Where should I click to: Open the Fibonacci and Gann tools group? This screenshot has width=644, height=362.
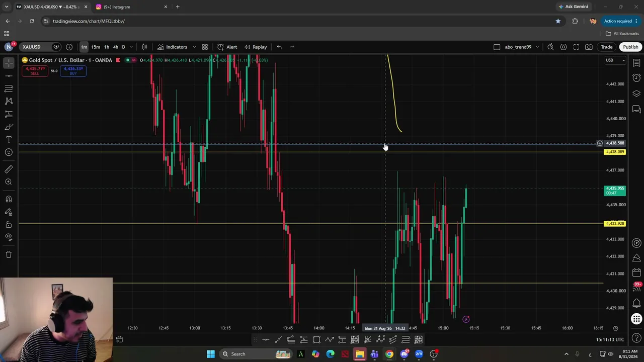pyautogui.click(x=9, y=88)
